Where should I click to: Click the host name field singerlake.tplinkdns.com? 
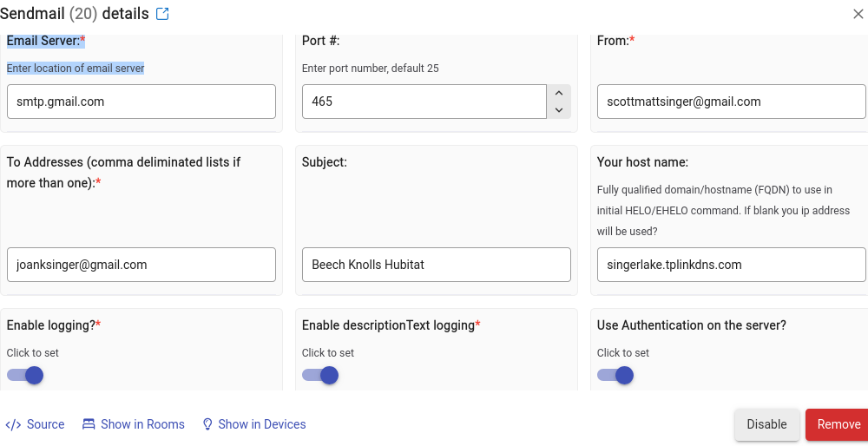point(731,265)
